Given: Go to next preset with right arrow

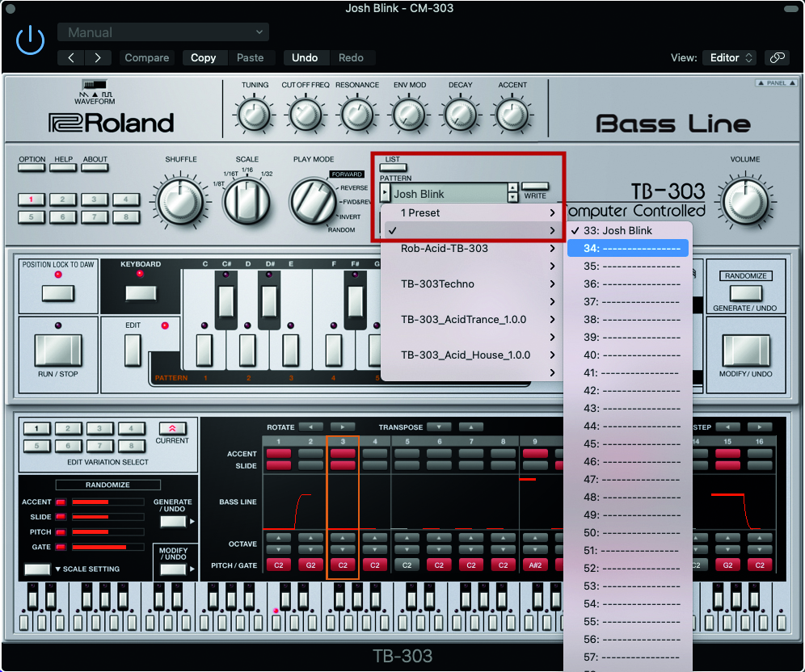Looking at the screenshot, I should (x=98, y=58).
